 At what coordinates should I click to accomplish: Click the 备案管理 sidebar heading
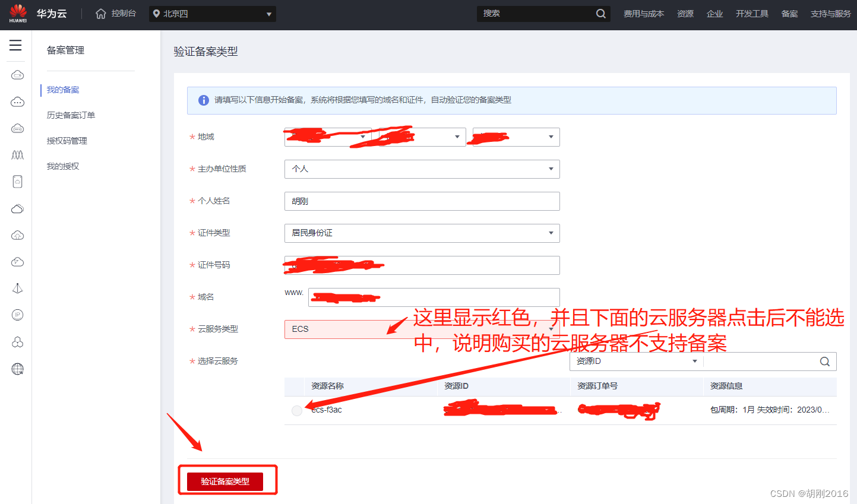(x=65, y=50)
